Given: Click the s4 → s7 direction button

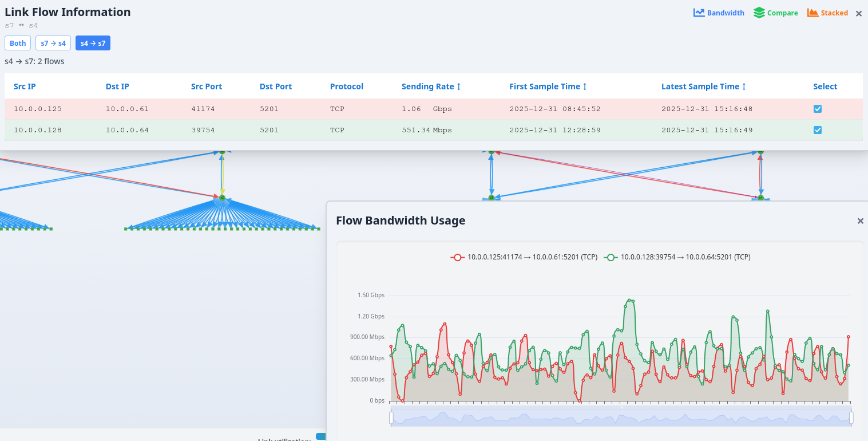Looking at the screenshot, I should pos(93,42).
